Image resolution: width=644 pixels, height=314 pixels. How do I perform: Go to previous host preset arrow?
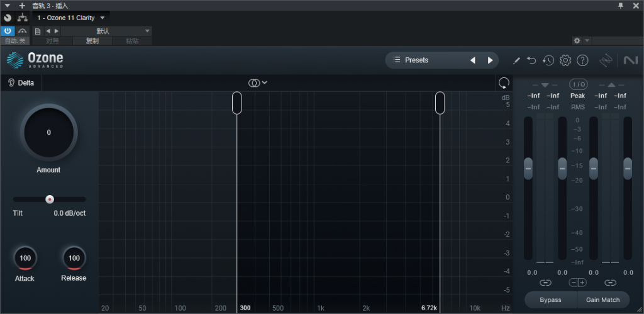pyautogui.click(x=48, y=31)
